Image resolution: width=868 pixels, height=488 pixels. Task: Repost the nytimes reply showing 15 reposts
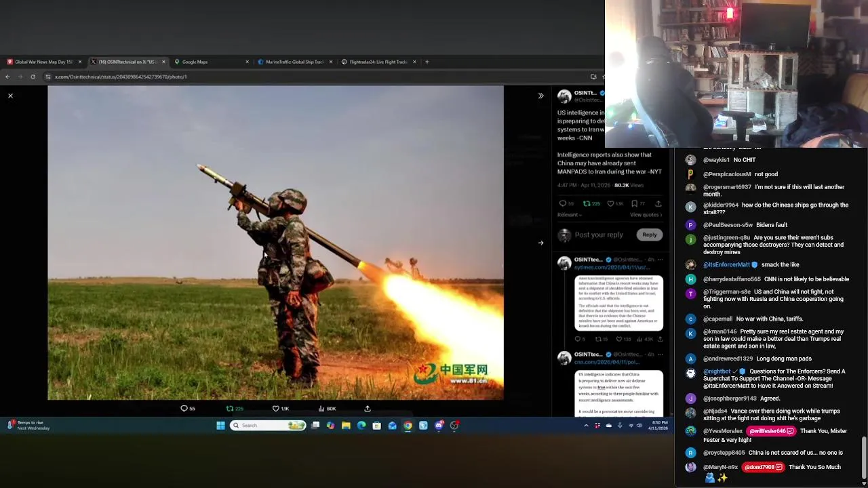coord(598,339)
